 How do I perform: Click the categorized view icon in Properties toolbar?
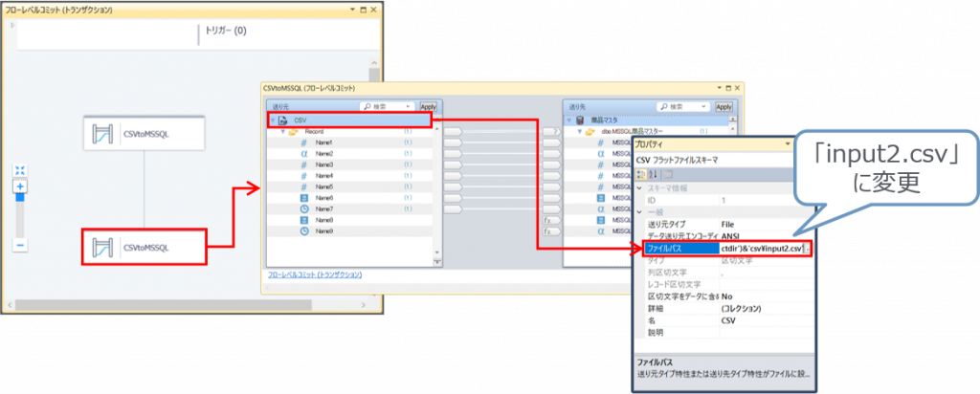point(641,173)
